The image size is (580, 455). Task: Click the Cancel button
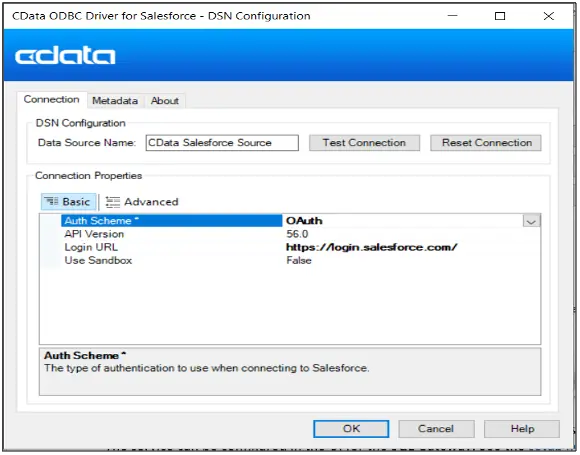436,429
